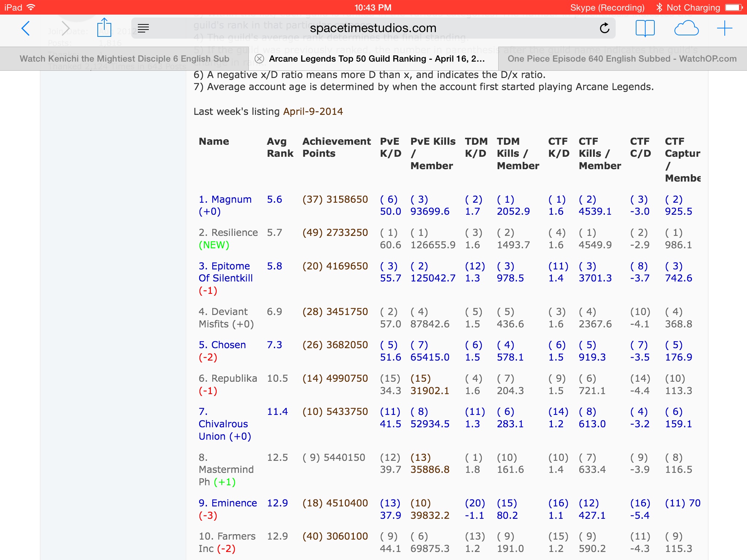Open the April-9-2014 listing link
747x560 pixels.
tap(313, 112)
